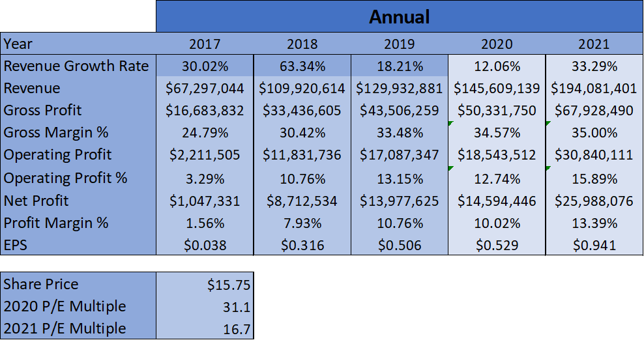The image size is (644, 340).
Task: Click the $2,211,505 operating profit cell
Action: (x=205, y=154)
